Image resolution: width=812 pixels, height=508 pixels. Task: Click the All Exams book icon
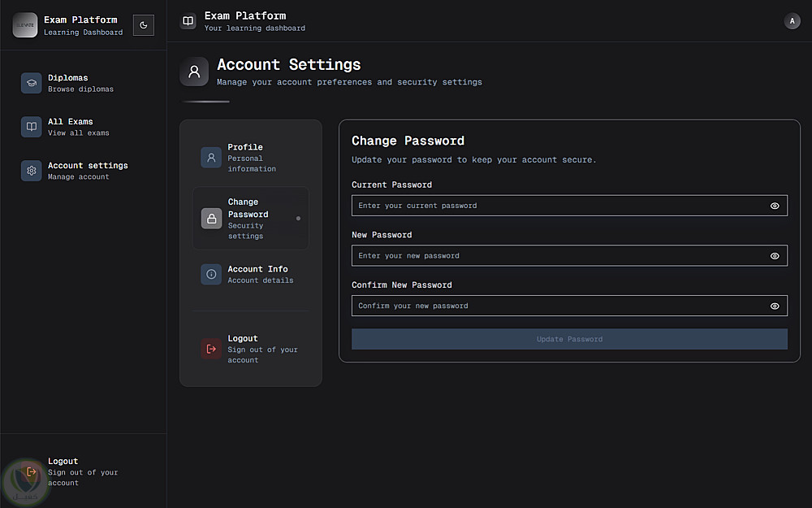pos(32,127)
